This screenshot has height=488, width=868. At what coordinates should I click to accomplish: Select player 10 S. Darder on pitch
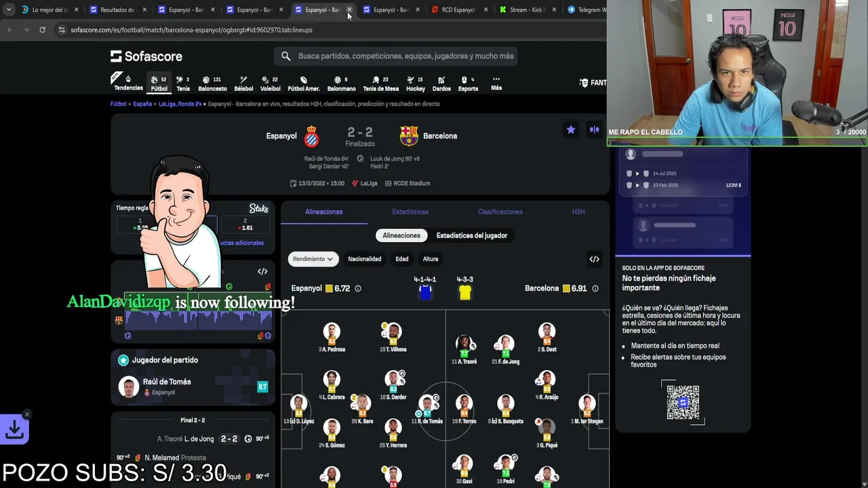pos(392,385)
